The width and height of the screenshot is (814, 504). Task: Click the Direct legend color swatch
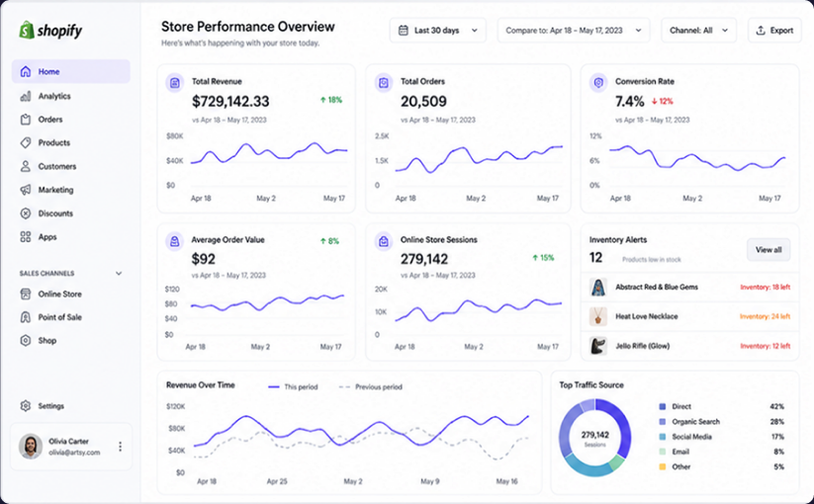(662, 406)
